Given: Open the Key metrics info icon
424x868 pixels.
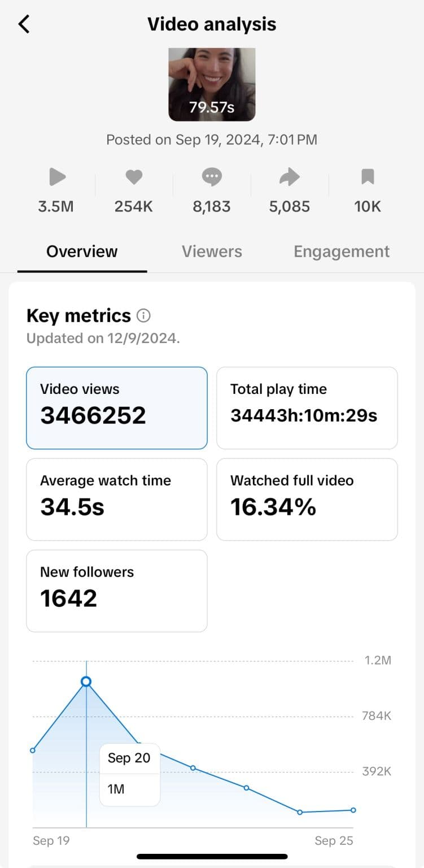Looking at the screenshot, I should point(144,315).
